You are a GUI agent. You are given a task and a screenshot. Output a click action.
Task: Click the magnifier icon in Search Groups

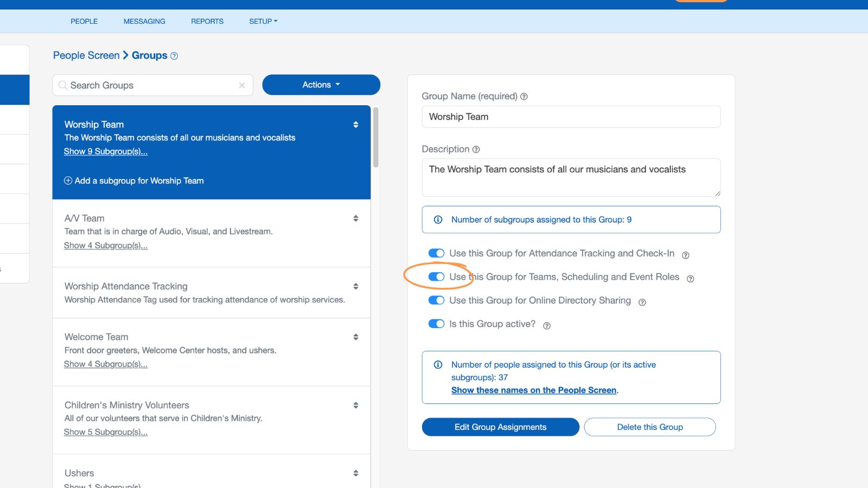[x=63, y=85]
